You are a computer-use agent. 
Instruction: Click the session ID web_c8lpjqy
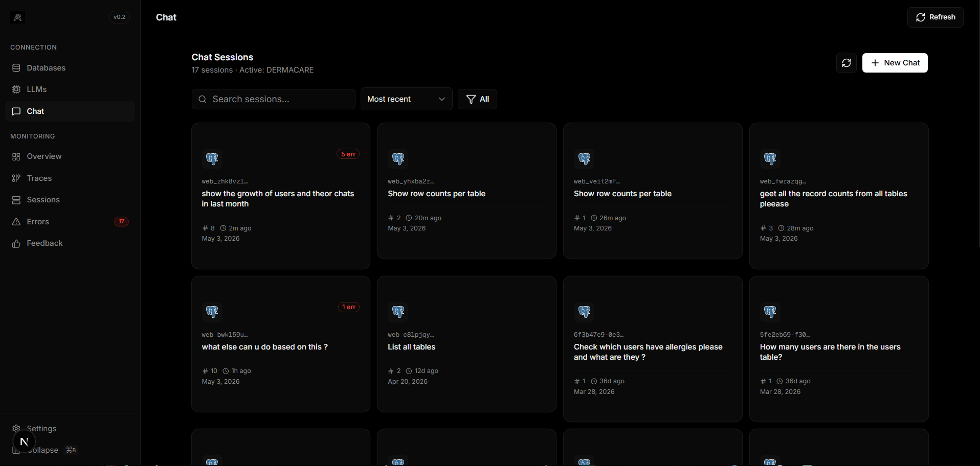coord(411,335)
